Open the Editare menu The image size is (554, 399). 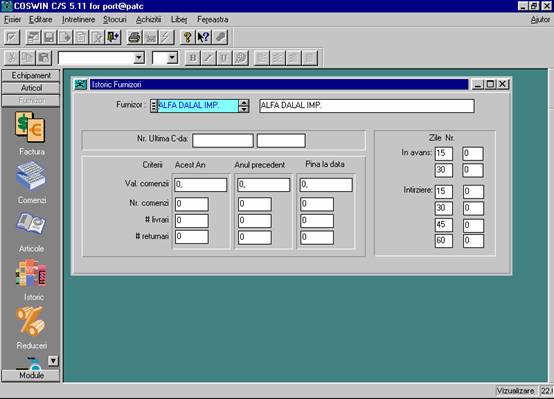tap(41, 20)
